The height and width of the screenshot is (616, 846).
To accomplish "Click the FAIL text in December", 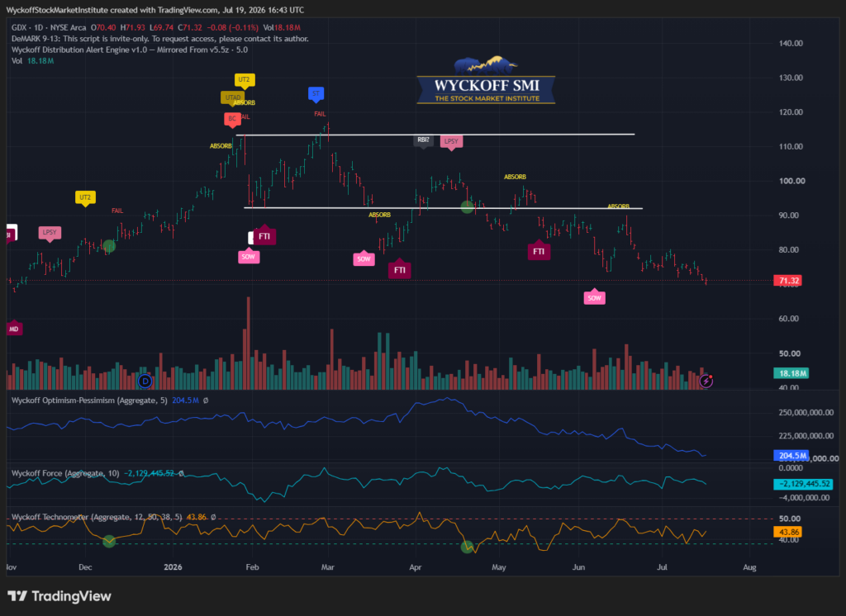I will [117, 211].
